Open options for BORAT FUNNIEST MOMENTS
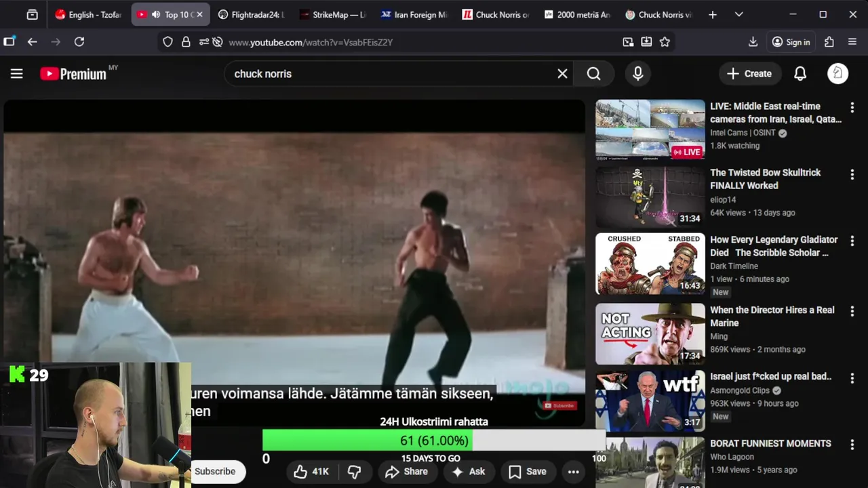Viewport: 868px width, 488px height. 852,445
